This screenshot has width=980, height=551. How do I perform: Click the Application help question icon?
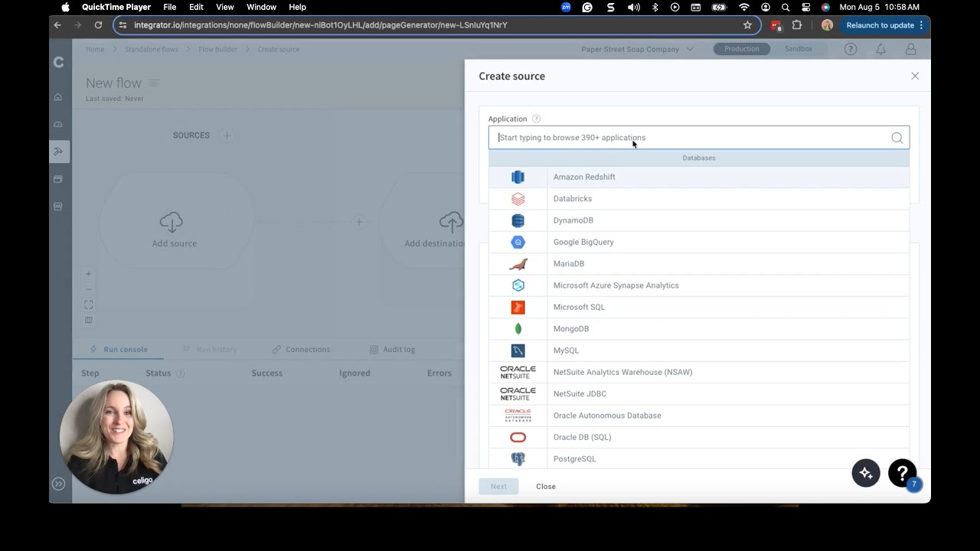536,119
